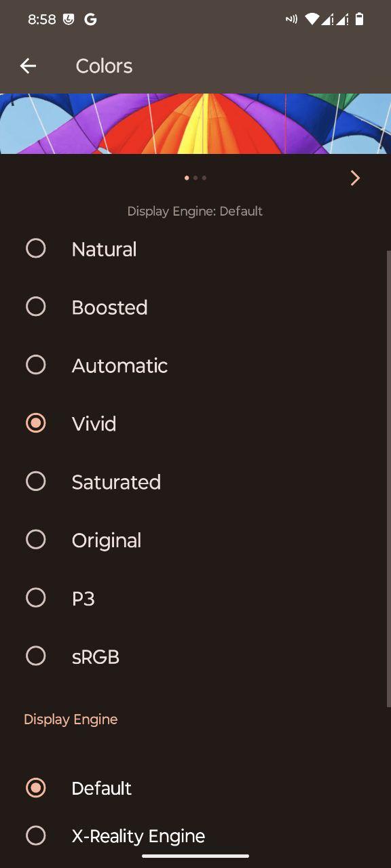
Task: Click the vertical scrollbar on right
Action: coord(388,479)
